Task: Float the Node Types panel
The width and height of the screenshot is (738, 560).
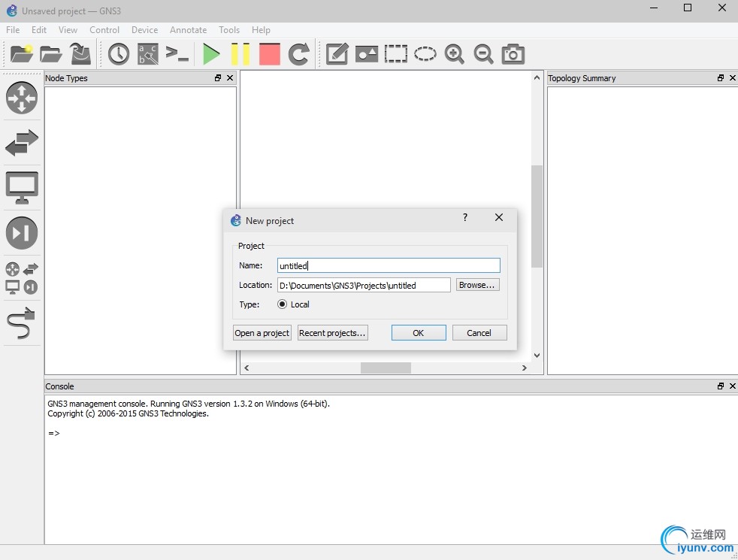Action: (218, 78)
